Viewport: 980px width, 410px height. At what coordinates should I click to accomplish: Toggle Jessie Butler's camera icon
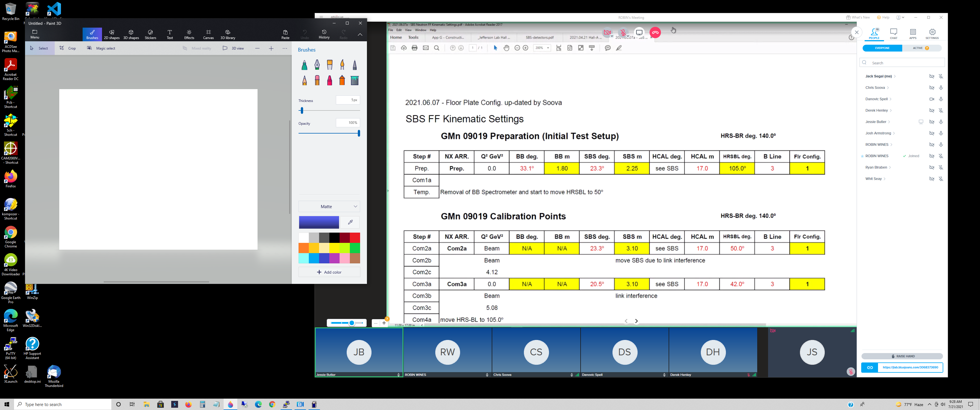[932, 122]
